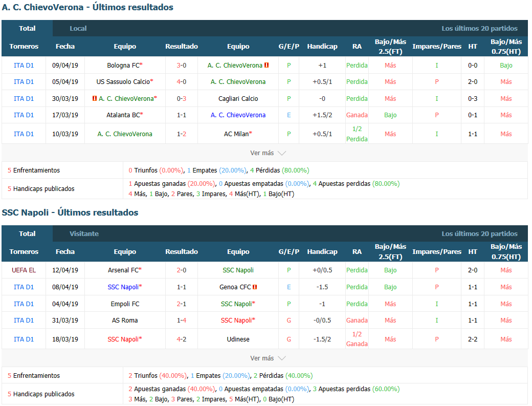Select Total tab in SSC Napoli section
The height and width of the screenshot is (406, 532).
click(27, 233)
